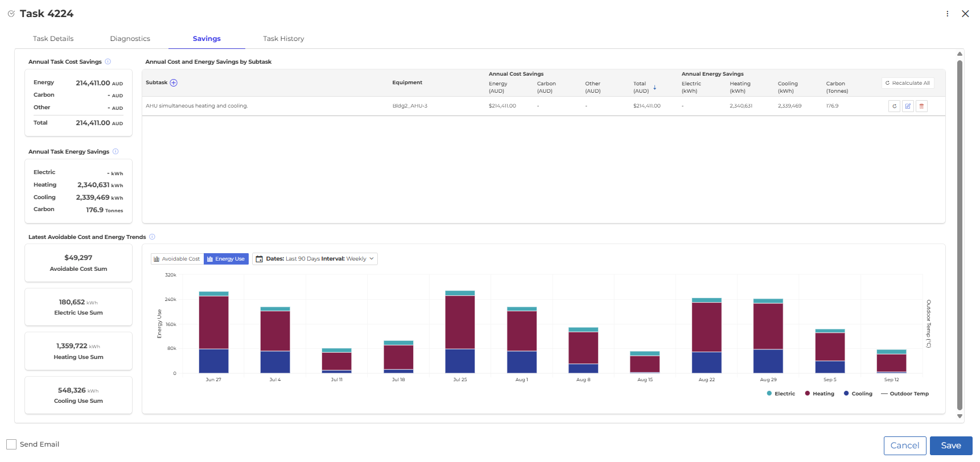
Task: Add a new subtask with plus icon
Action: (174, 83)
